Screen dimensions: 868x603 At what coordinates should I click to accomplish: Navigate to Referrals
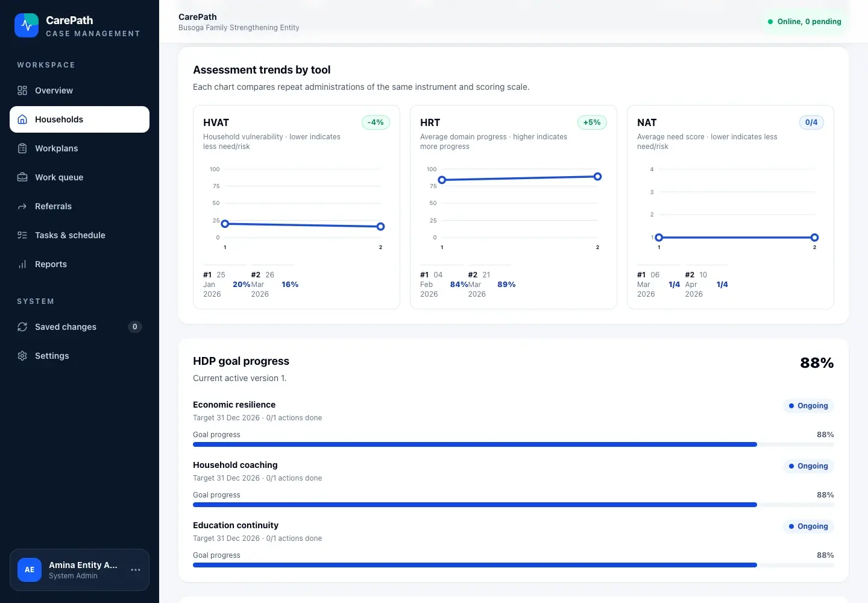click(x=80, y=206)
